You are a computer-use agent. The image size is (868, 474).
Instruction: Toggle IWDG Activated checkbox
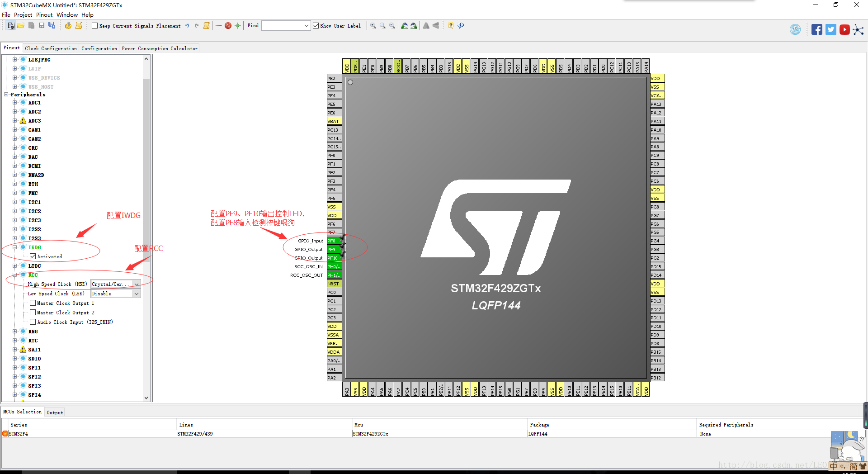(33, 256)
